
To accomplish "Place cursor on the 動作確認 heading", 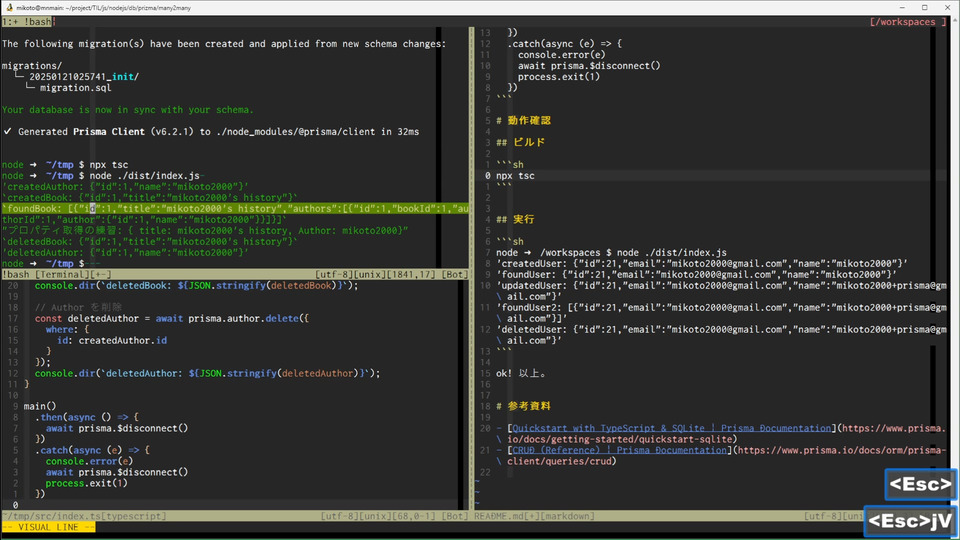I will (x=530, y=120).
